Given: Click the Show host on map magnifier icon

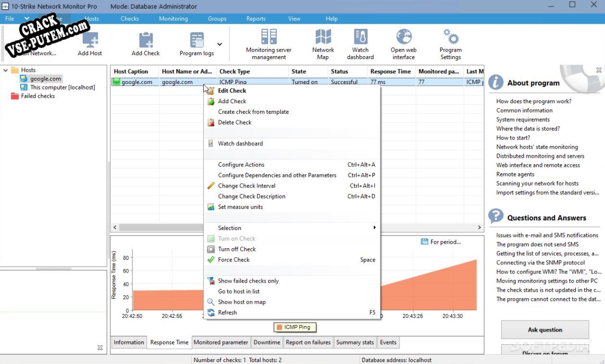Looking at the screenshot, I should tap(210, 302).
